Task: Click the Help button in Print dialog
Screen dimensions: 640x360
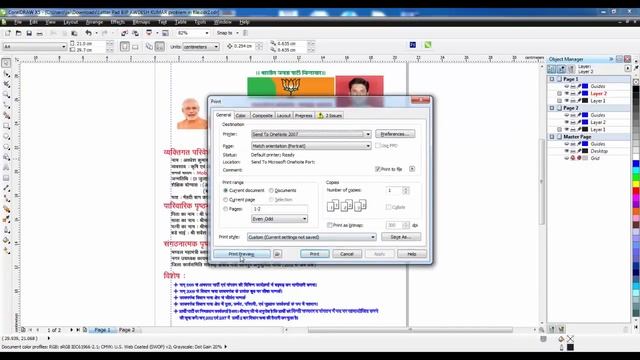Action: (412, 254)
